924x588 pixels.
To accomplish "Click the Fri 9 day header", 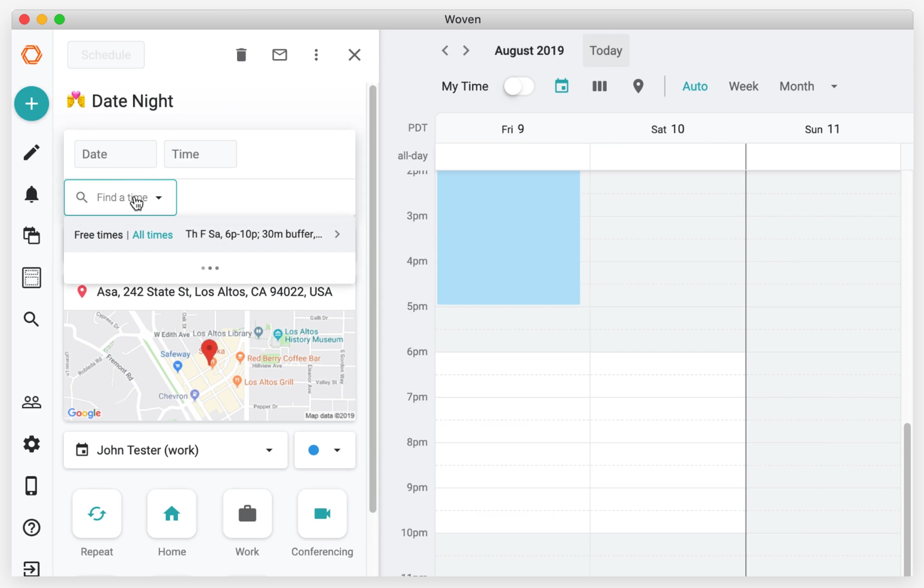I will [513, 129].
